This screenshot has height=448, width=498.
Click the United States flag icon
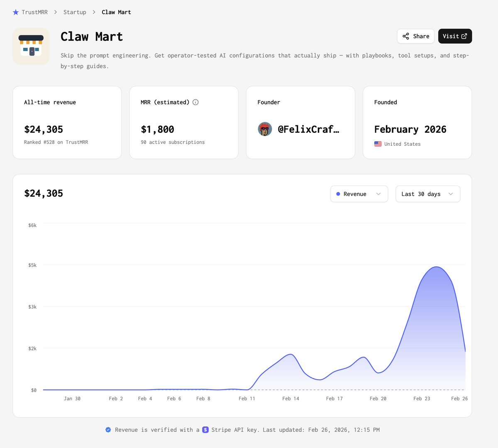point(378,144)
